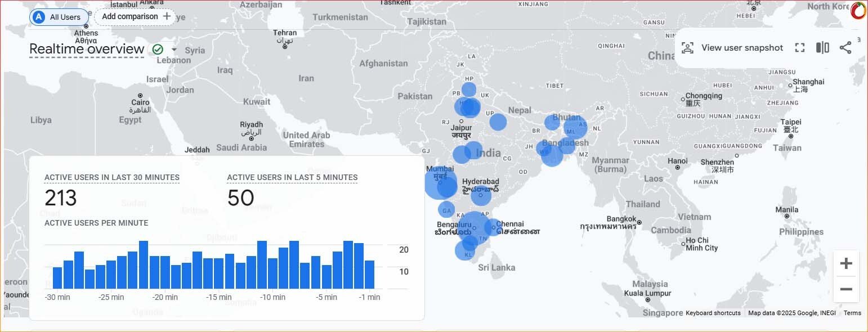
Task: Click the 50 active users value
Action: coord(241,198)
